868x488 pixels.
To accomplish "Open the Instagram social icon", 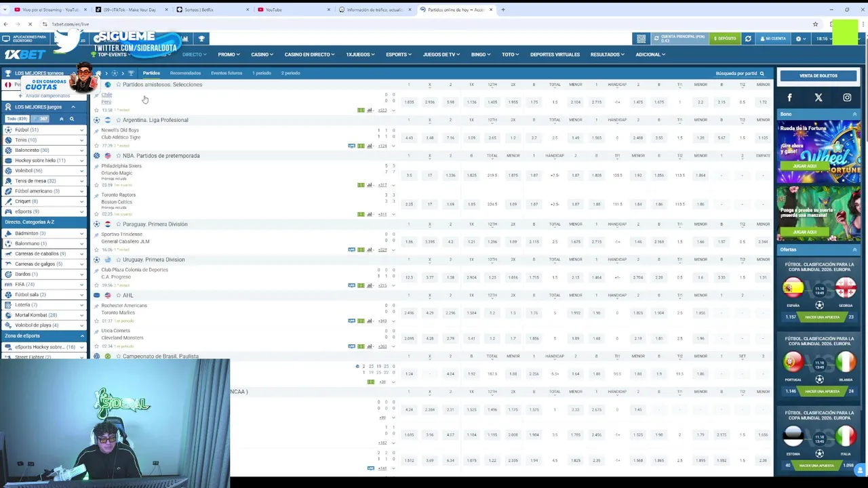I will click(x=847, y=98).
